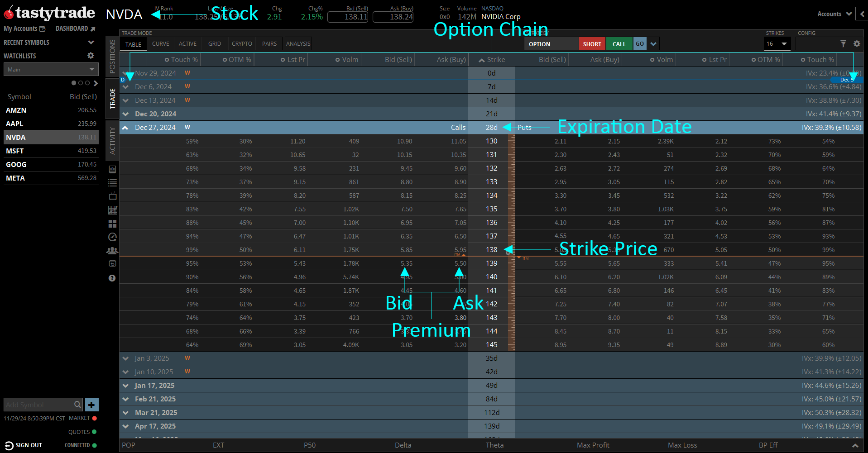
Task: Open the people follow sidebar icon
Action: (x=112, y=250)
